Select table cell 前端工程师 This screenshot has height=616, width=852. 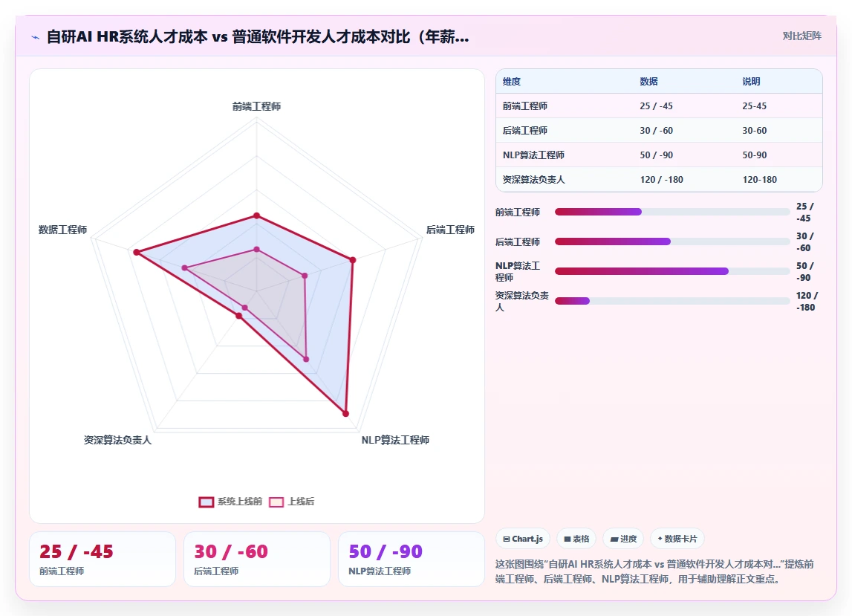coord(525,106)
